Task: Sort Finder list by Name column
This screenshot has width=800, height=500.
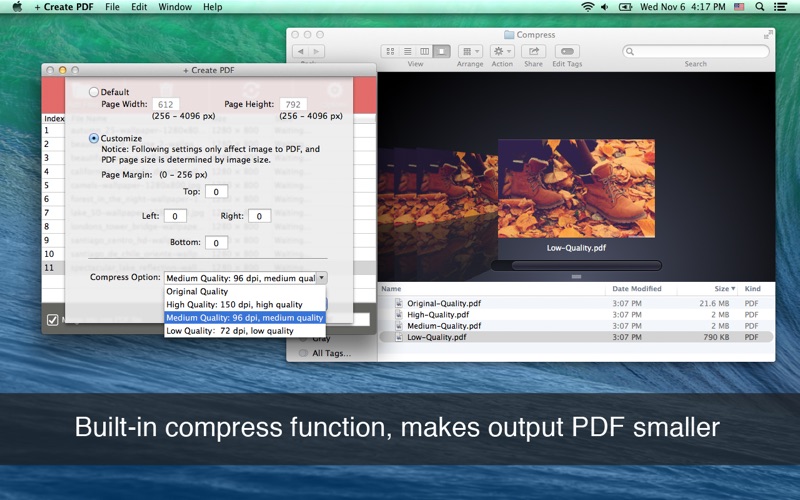Action: [x=491, y=289]
